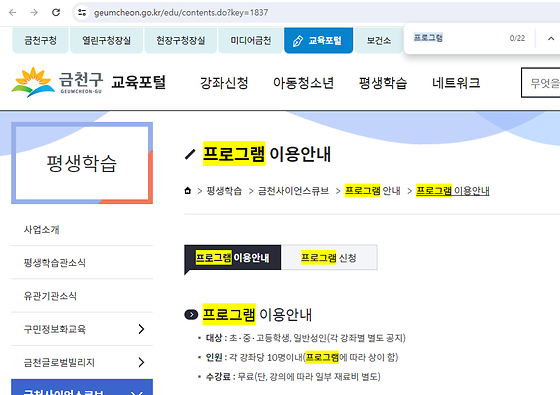Click the 0/22 match counter
The height and width of the screenshot is (395, 560).
tap(517, 38)
